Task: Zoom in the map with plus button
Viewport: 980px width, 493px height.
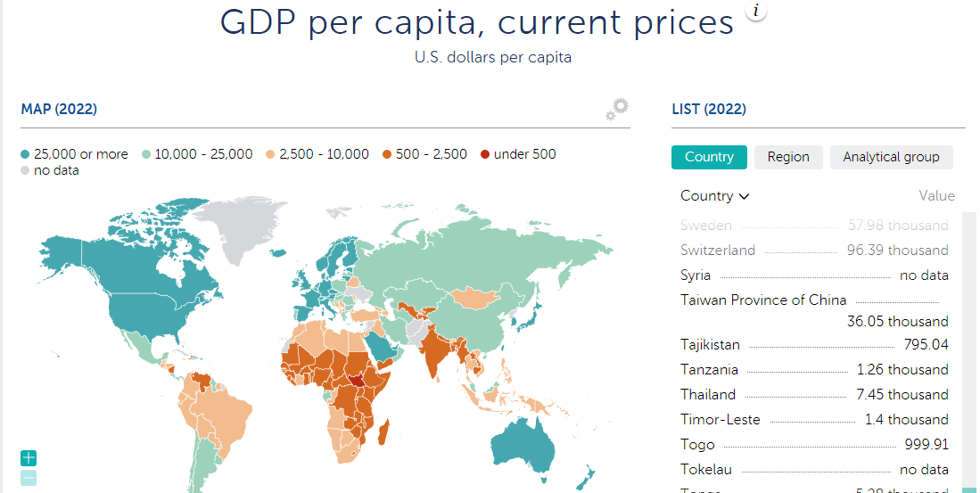Action: (29, 458)
